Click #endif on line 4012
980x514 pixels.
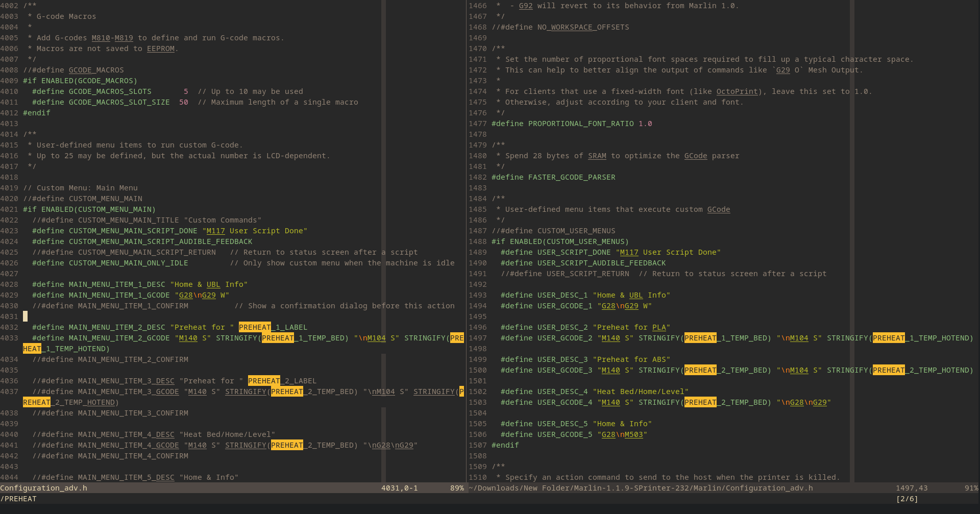37,113
